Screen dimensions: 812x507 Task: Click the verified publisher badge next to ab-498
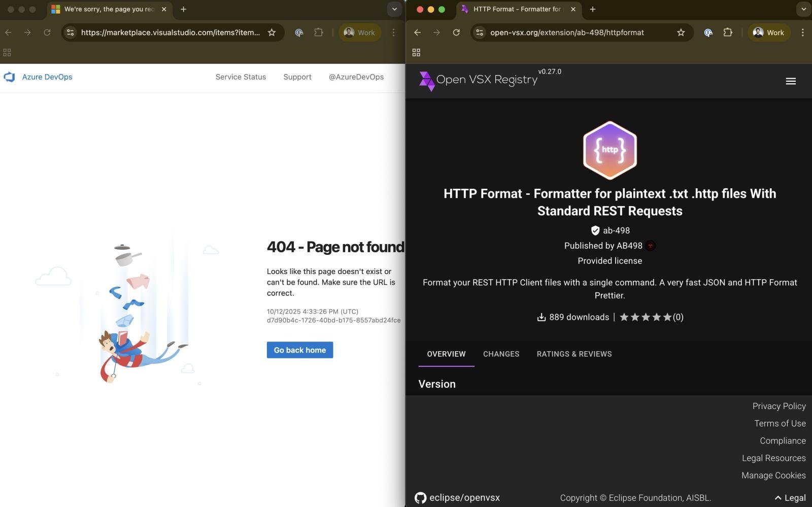(x=594, y=230)
